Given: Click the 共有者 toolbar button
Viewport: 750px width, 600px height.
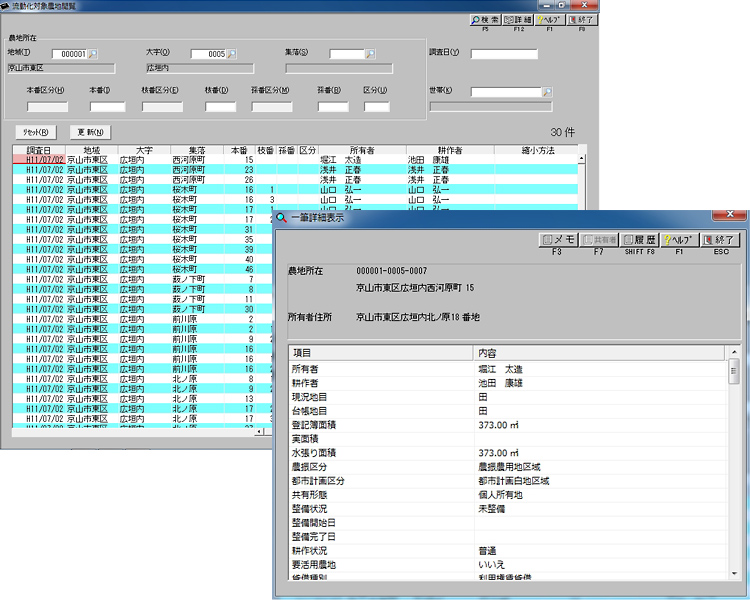Looking at the screenshot, I should [599, 240].
